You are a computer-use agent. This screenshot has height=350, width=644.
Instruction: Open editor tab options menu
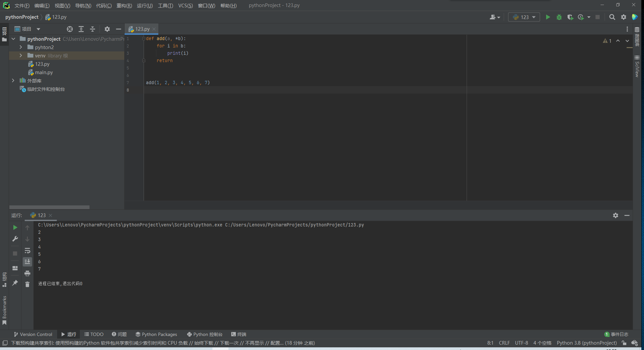pos(627,29)
